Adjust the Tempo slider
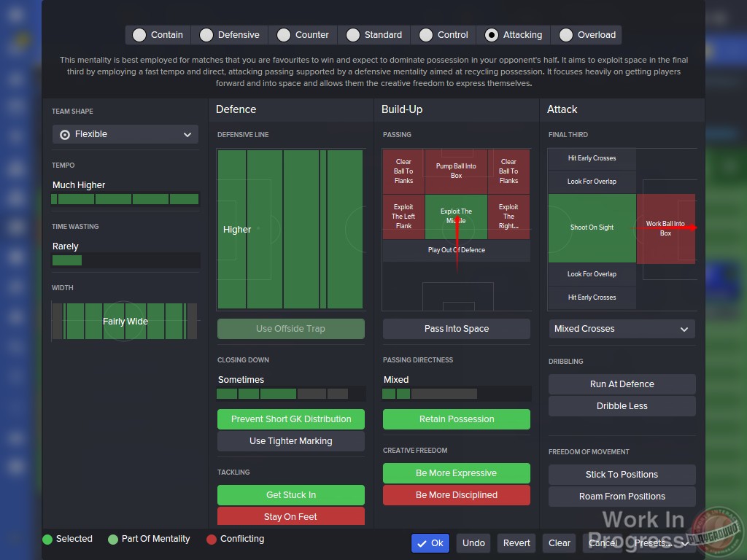This screenshot has height=560, width=747. click(125, 198)
